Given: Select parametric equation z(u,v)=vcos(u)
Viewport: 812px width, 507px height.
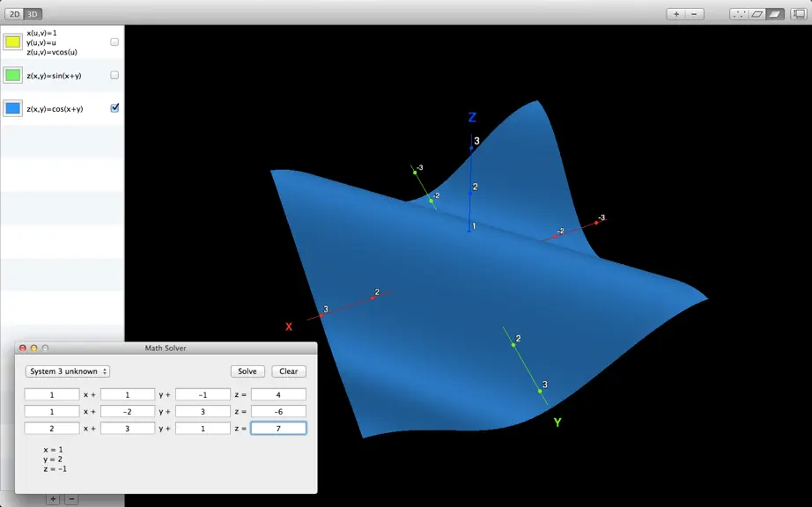Looking at the screenshot, I should coord(52,52).
